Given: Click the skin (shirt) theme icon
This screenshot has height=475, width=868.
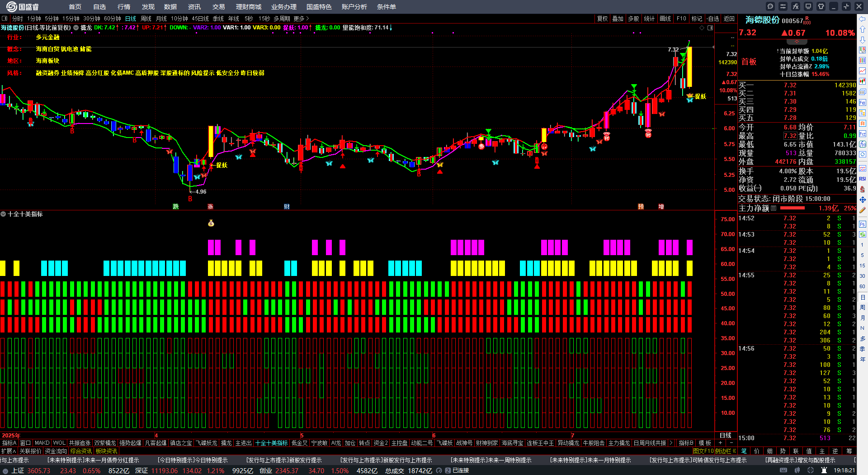Looking at the screenshot, I should pyautogui.click(x=821, y=6).
